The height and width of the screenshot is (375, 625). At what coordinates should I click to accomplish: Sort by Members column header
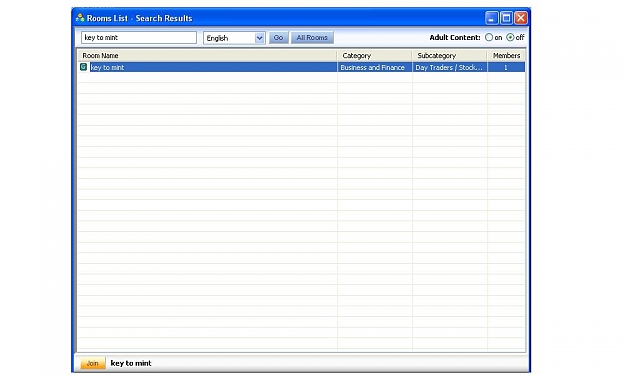click(506, 55)
